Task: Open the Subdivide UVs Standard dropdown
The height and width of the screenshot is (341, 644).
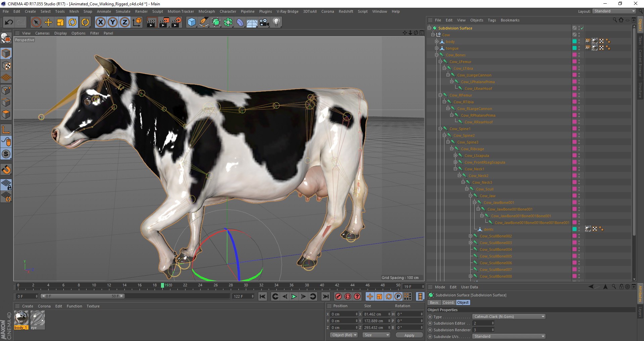Action: 509,336
